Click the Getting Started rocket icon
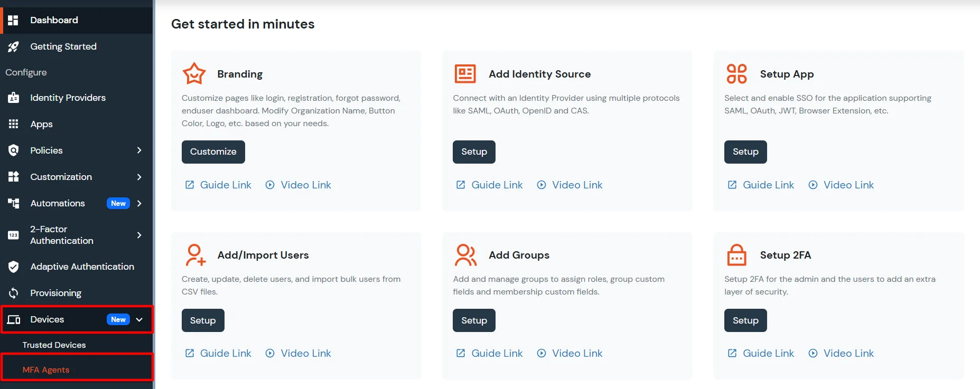The height and width of the screenshot is (389, 980). pyautogui.click(x=13, y=46)
